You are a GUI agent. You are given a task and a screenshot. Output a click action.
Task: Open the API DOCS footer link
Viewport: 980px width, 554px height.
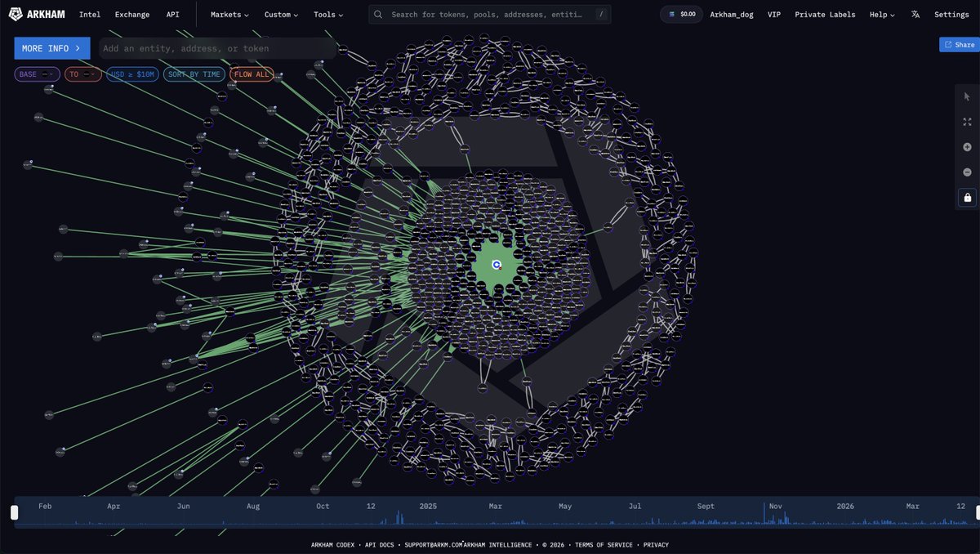click(x=381, y=545)
